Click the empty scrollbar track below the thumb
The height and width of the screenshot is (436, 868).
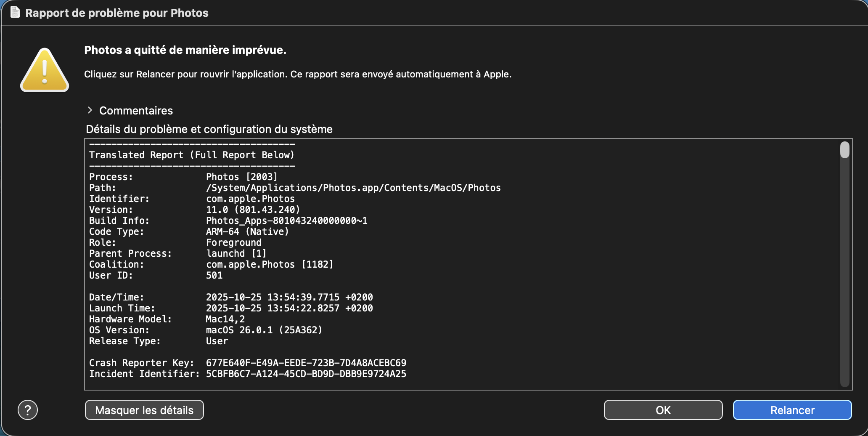coord(844,274)
